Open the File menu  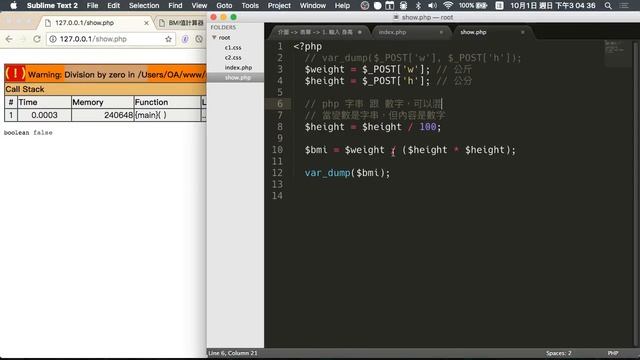[92, 5]
